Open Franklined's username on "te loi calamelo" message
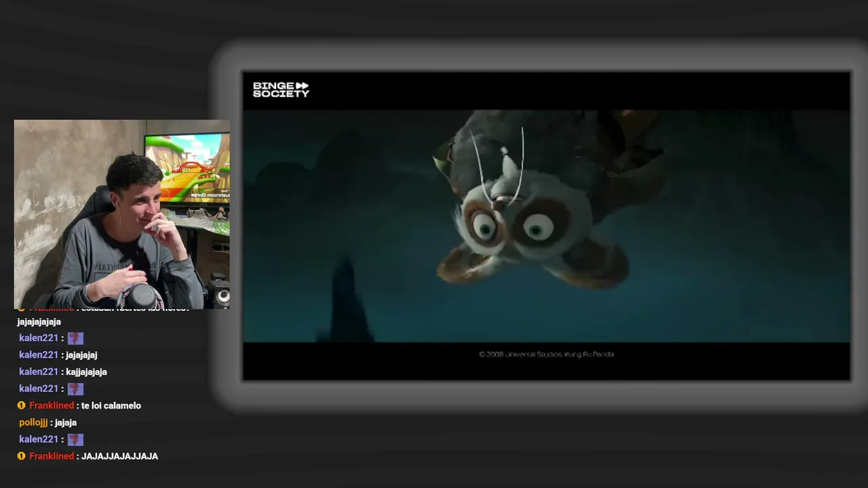The height and width of the screenshot is (488, 868). (x=52, y=405)
